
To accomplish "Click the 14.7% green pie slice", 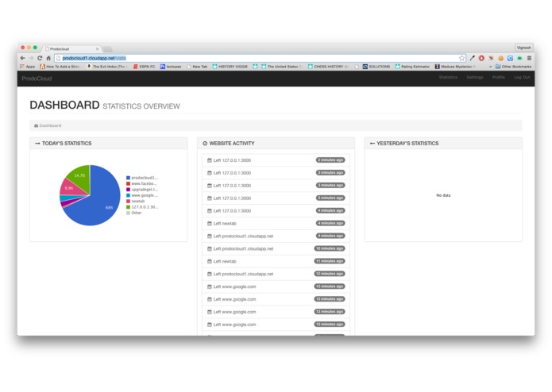I will tap(81, 176).
